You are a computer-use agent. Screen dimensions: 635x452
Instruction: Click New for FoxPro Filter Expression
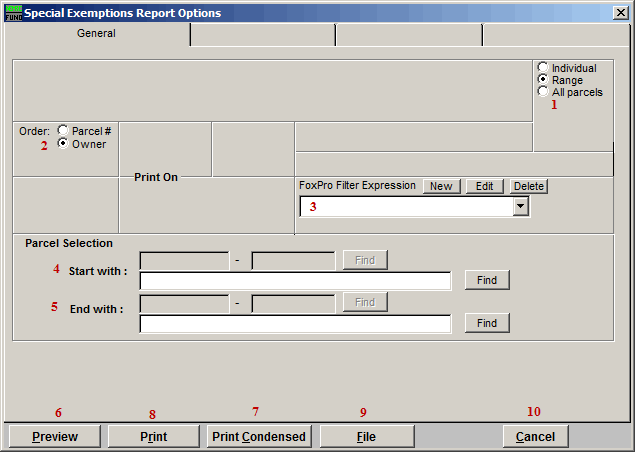[x=441, y=186]
